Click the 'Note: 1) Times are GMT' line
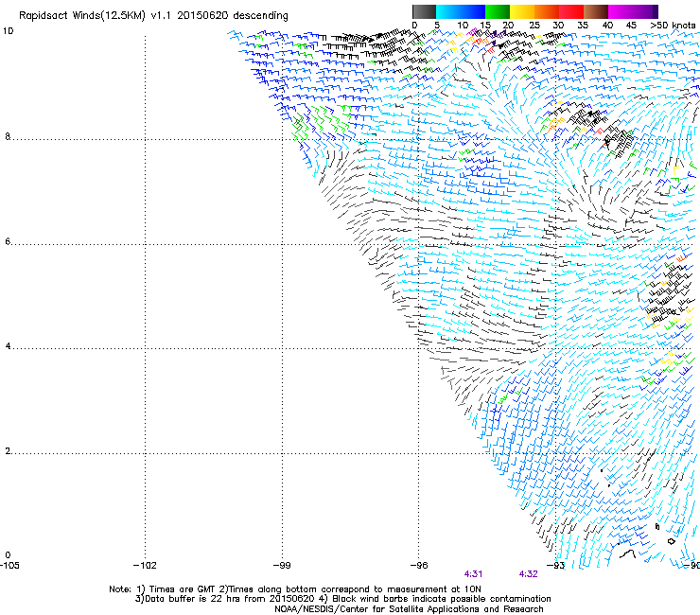The height and width of the screenshot is (615, 700). click(295, 589)
